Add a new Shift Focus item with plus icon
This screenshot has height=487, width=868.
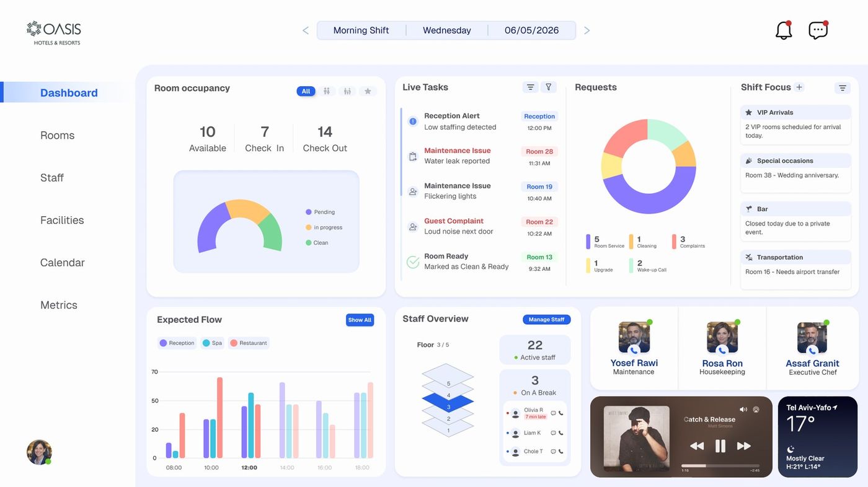pos(799,87)
